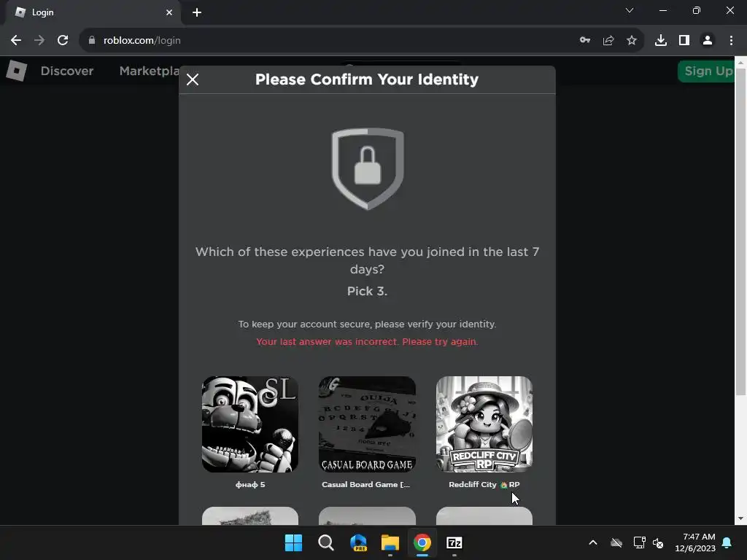Go back in browser history
This screenshot has height=560, width=747.
(x=16, y=41)
